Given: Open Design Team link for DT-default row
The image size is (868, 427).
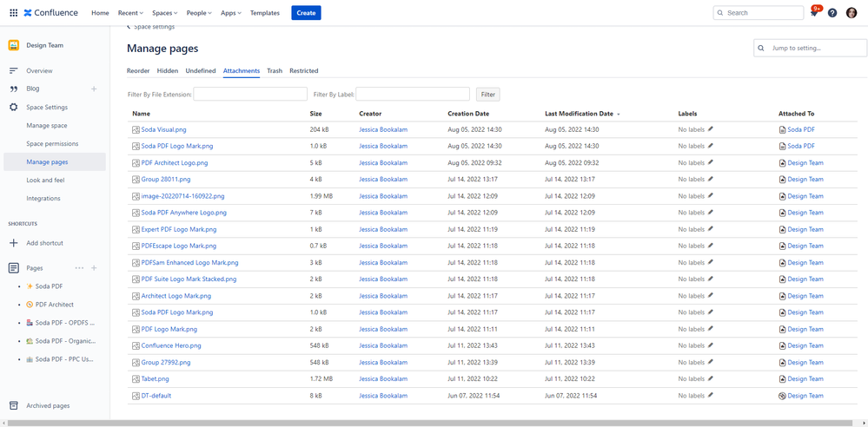Looking at the screenshot, I should 805,396.
